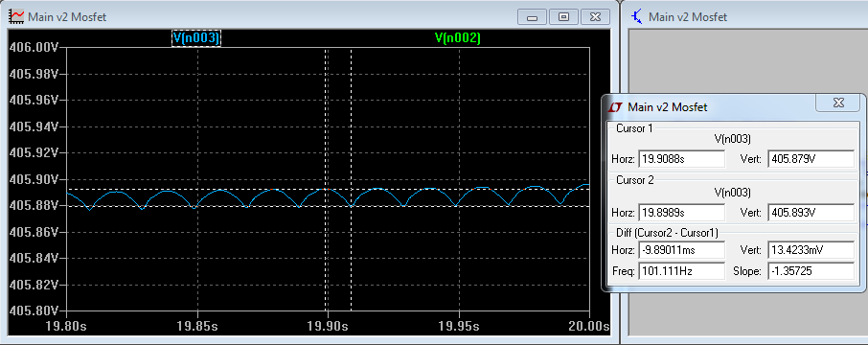
Task: Click Cursor 1 Vert field showing 405.879V
Action: click(811, 159)
